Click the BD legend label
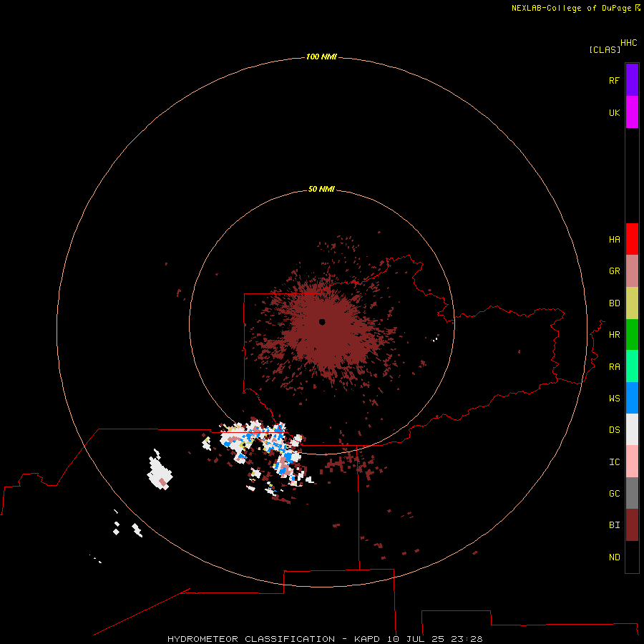 click(614, 303)
